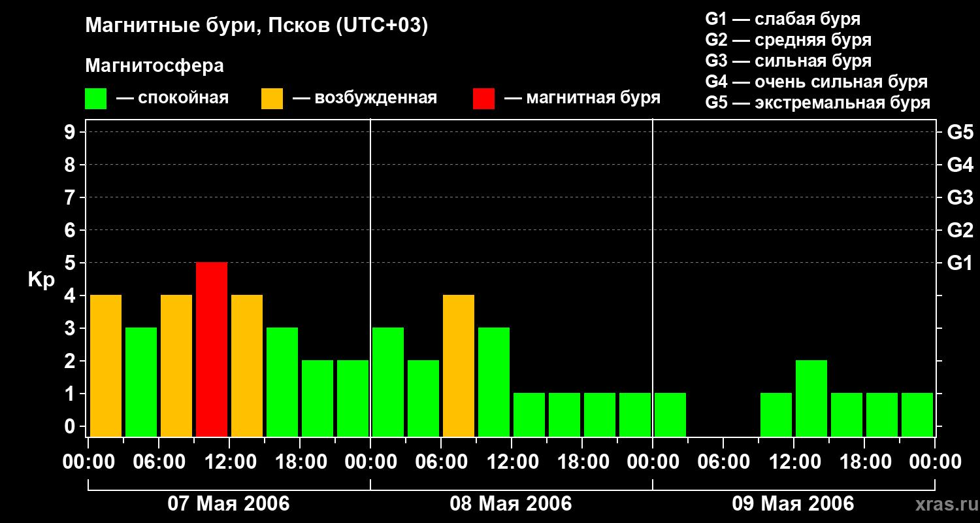Click the G5 label on the right axis
Viewport: 980px width, 523px height.
[960, 133]
